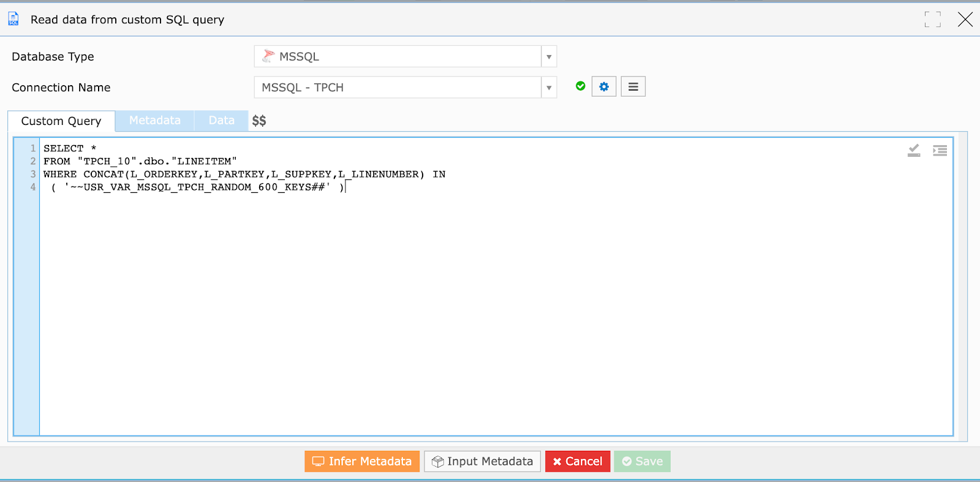
Task: Click line number 4 in gutter
Action: [33, 187]
